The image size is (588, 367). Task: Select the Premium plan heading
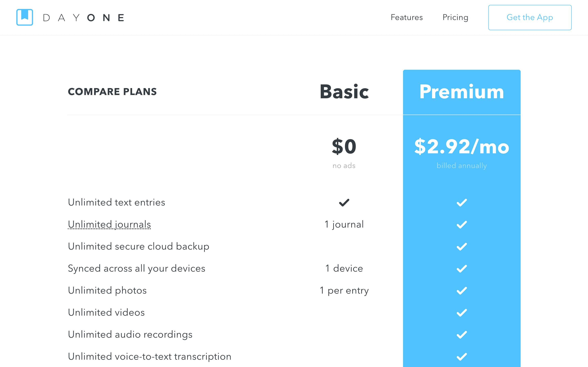pyautogui.click(x=462, y=92)
